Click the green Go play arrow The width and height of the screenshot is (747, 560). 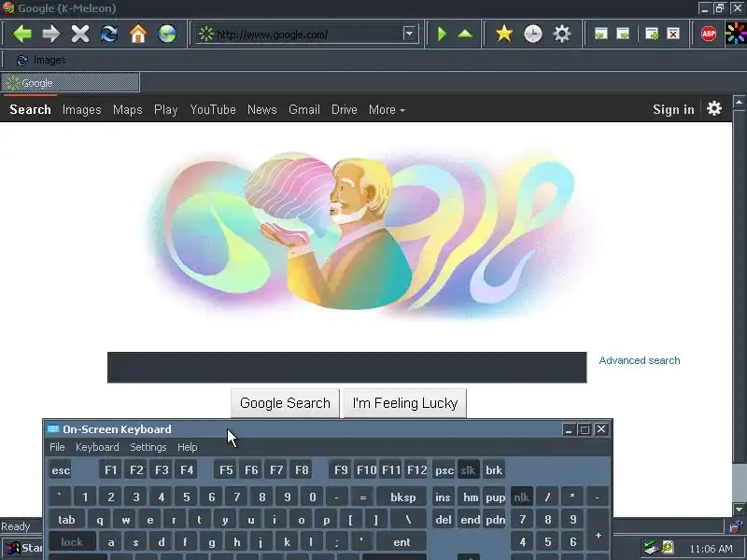[442, 34]
